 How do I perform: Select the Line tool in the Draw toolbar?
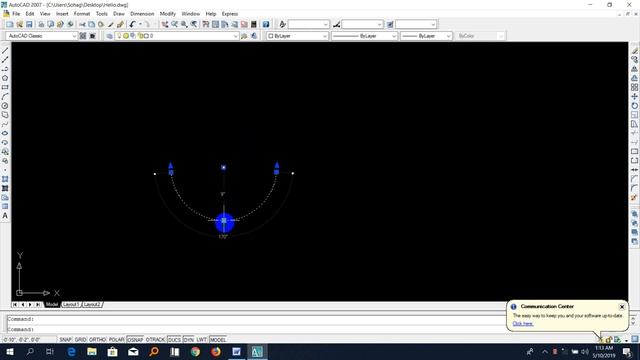5,51
